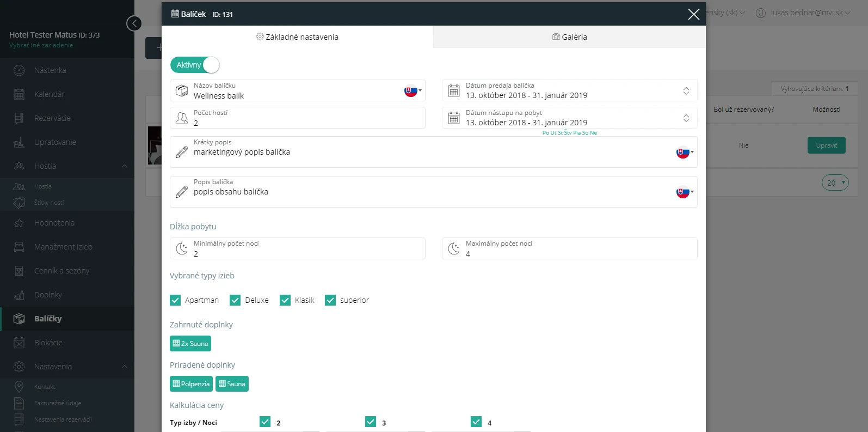Select the Základné nastavenia tab
The width and height of the screenshot is (868, 432).
297,37
